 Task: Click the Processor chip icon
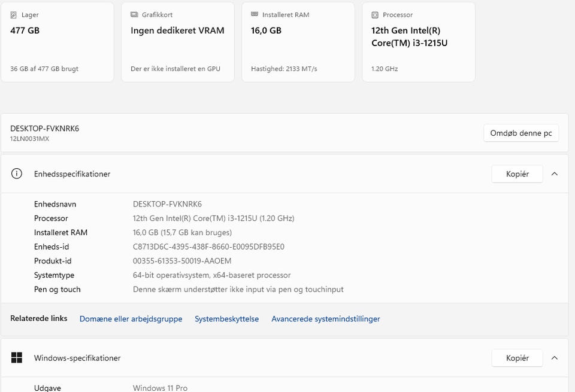pyautogui.click(x=375, y=15)
